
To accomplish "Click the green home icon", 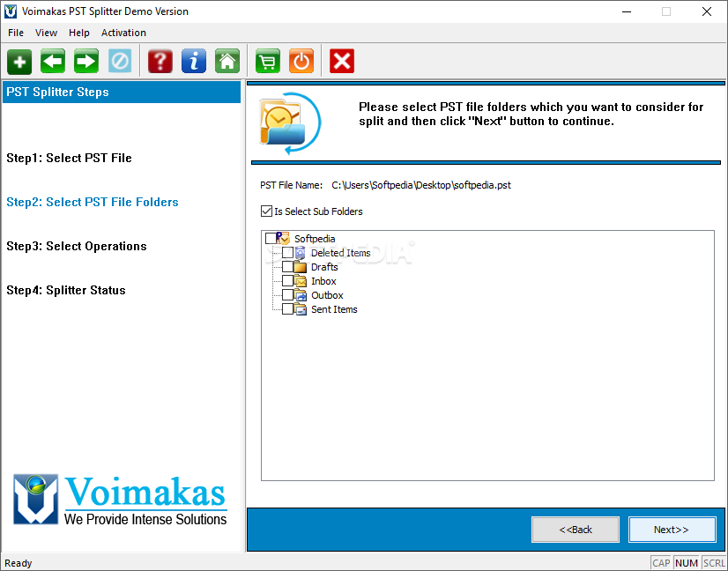I will (227, 62).
